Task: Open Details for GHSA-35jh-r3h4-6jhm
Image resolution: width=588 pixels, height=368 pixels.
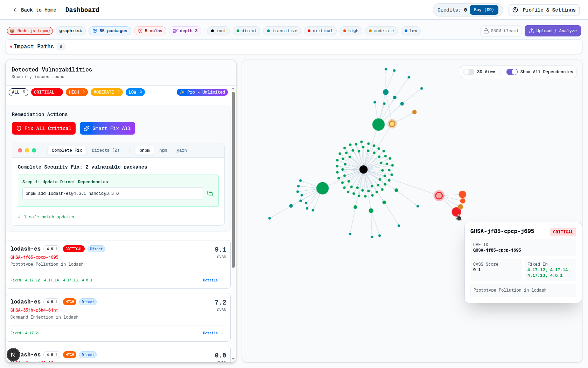Action: pos(213,333)
